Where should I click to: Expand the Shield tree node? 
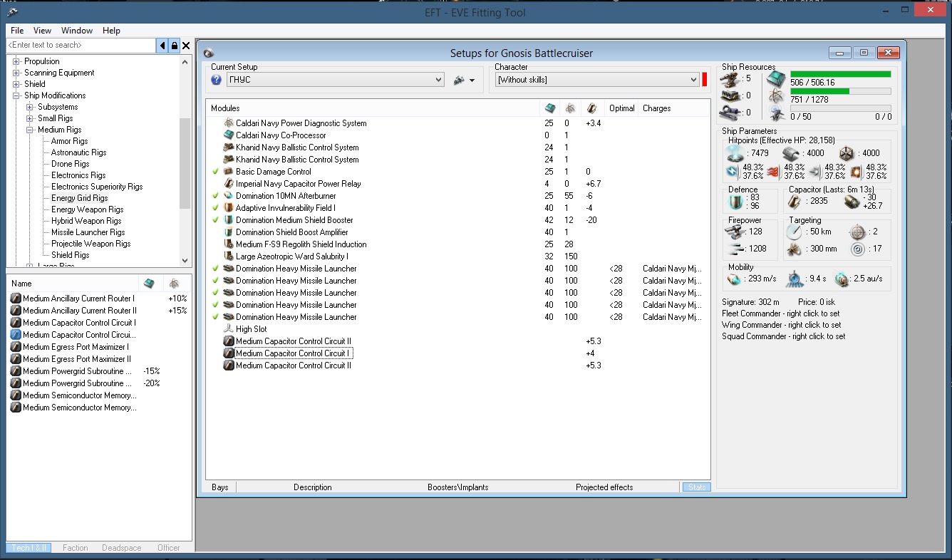pyautogui.click(x=16, y=84)
